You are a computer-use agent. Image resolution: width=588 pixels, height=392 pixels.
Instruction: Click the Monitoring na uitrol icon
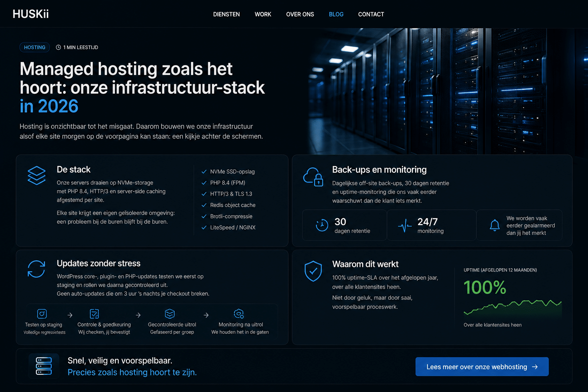point(239,314)
